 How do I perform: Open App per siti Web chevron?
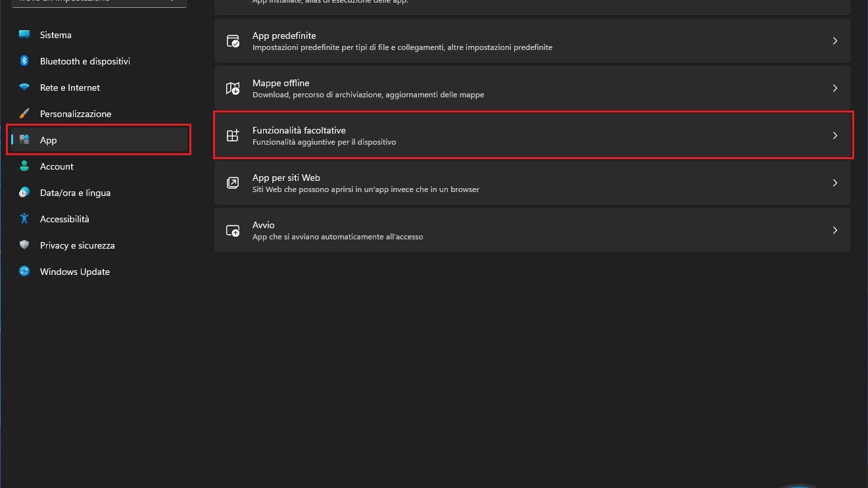coord(835,183)
